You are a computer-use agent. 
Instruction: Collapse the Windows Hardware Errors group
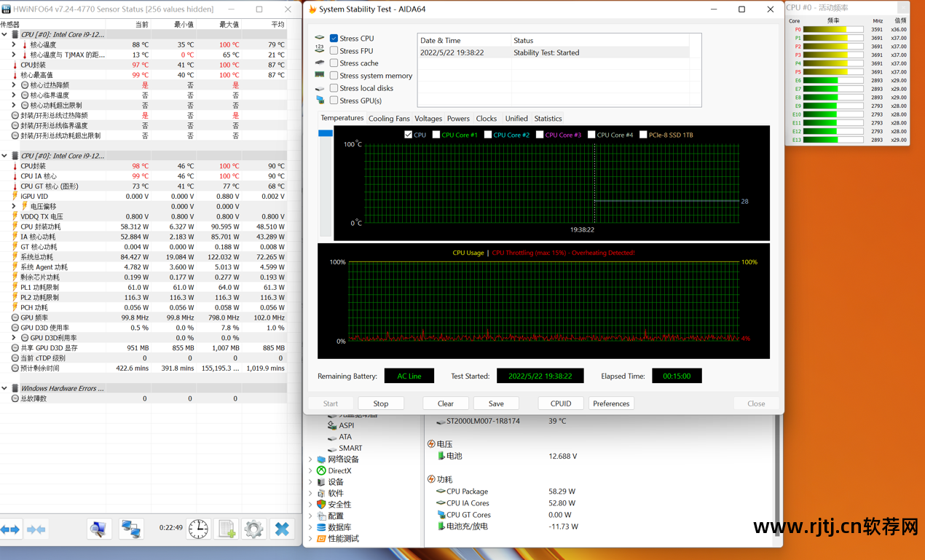pyautogui.click(x=5, y=389)
